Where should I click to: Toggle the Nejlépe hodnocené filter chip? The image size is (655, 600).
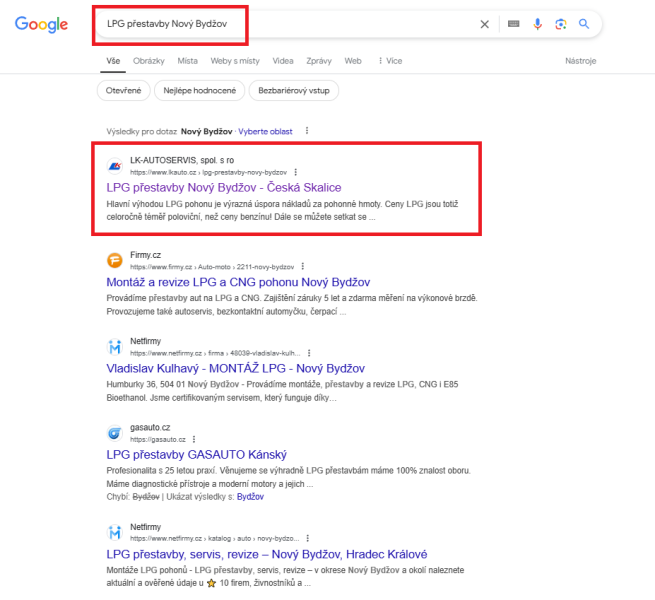[200, 91]
